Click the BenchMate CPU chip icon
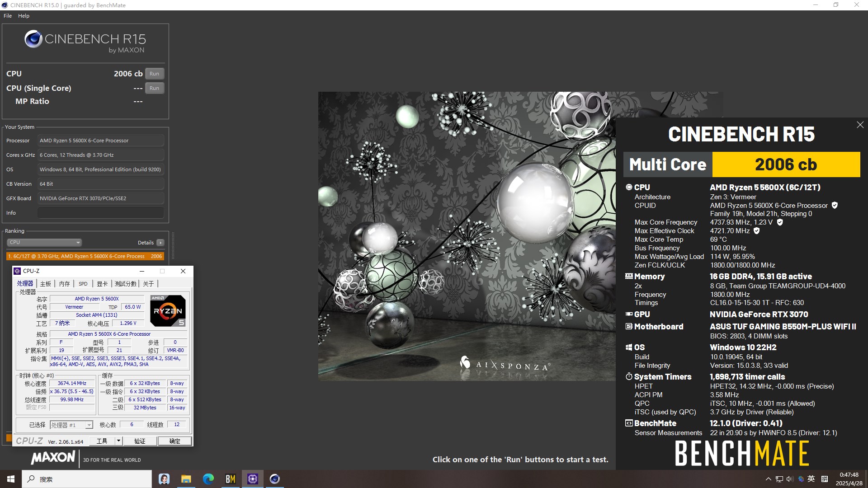Viewport: 868px width, 488px height. click(x=629, y=187)
